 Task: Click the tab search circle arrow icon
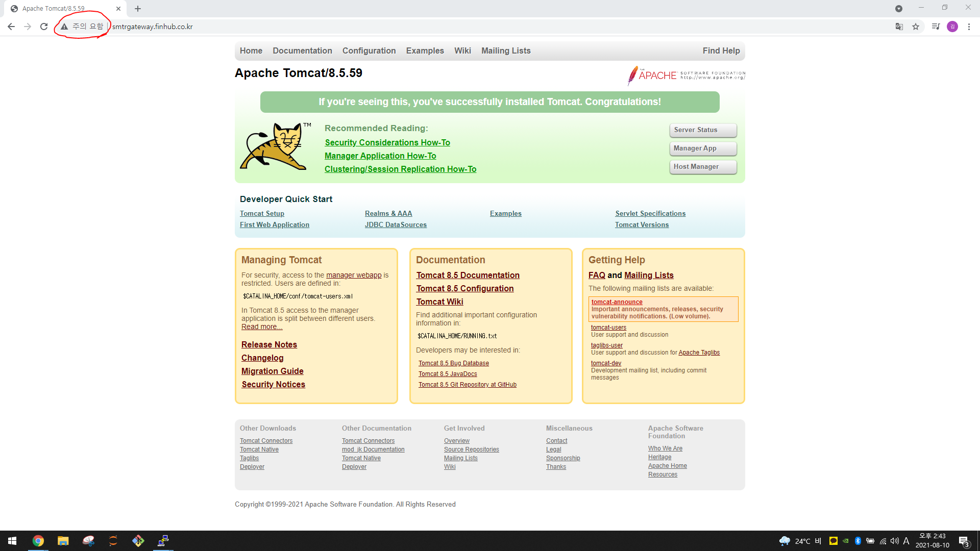[x=899, y=9]
